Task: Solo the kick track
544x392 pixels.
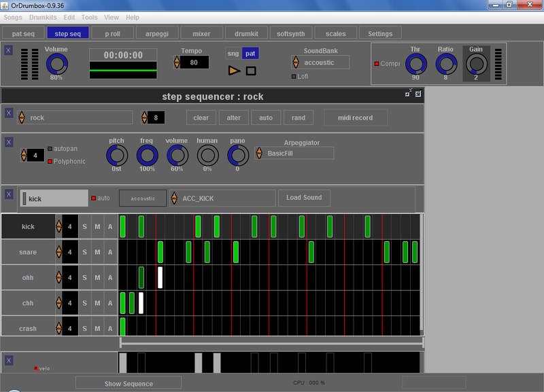Action: pyautogui.click(x=84, y=227)
